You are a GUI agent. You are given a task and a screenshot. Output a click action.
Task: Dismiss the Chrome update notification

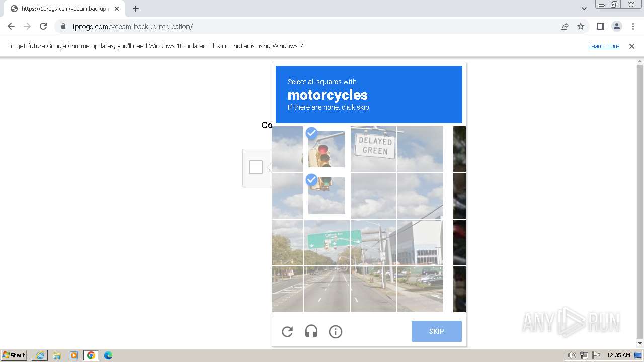632,46
